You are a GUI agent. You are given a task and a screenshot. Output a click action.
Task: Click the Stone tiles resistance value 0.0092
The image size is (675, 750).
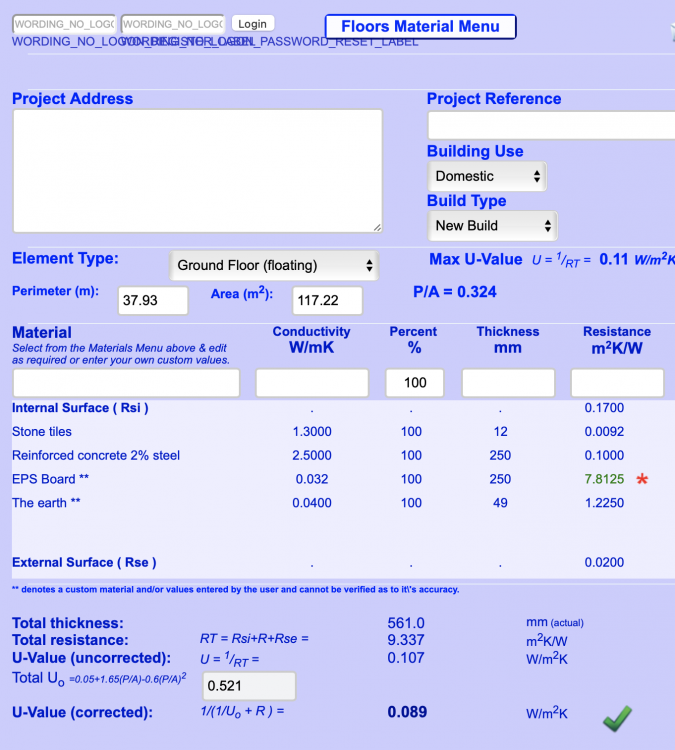[604, 431]
